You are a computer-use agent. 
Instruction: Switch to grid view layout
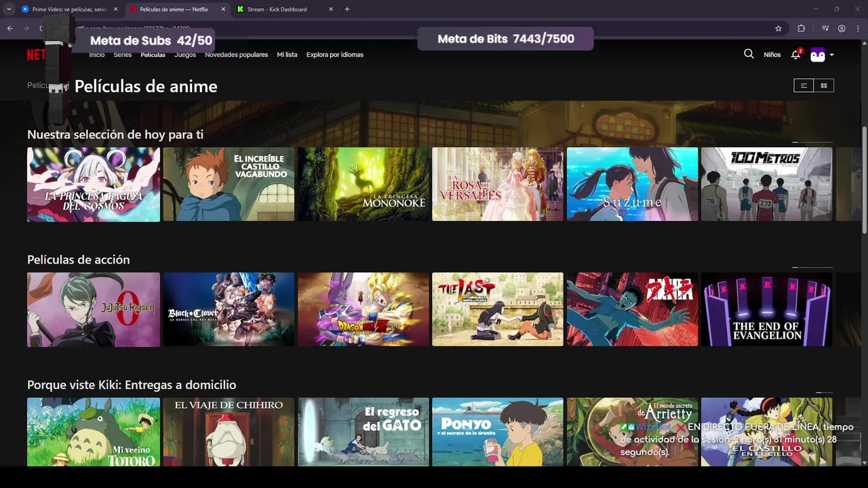point(824,85)
